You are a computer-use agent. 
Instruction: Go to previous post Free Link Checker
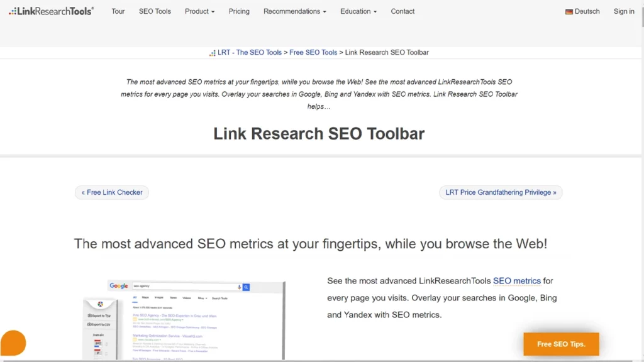coord(112,192)
